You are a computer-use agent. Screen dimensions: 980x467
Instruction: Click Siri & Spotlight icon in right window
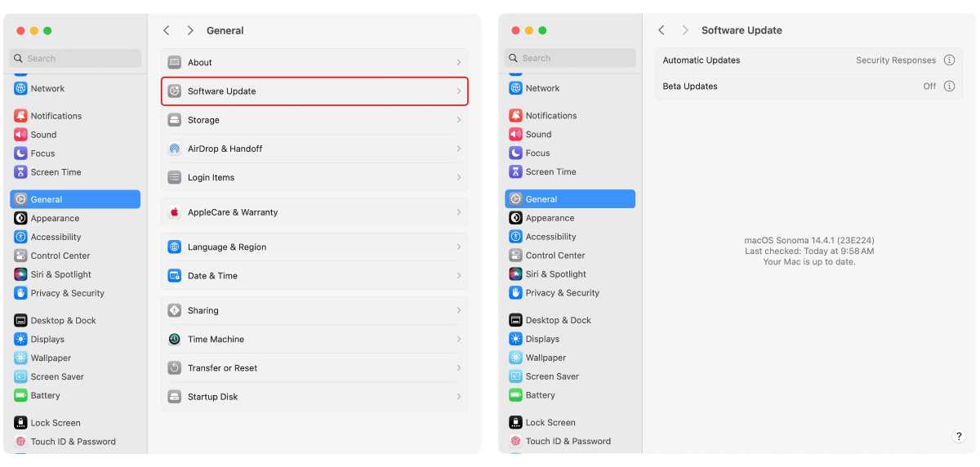[x=515, y=274]
